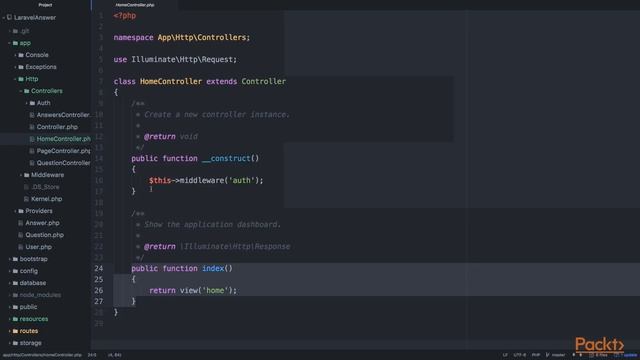The image size is (640, 360).
Task: Click the routes folder icon
Action: click(15, 331)
